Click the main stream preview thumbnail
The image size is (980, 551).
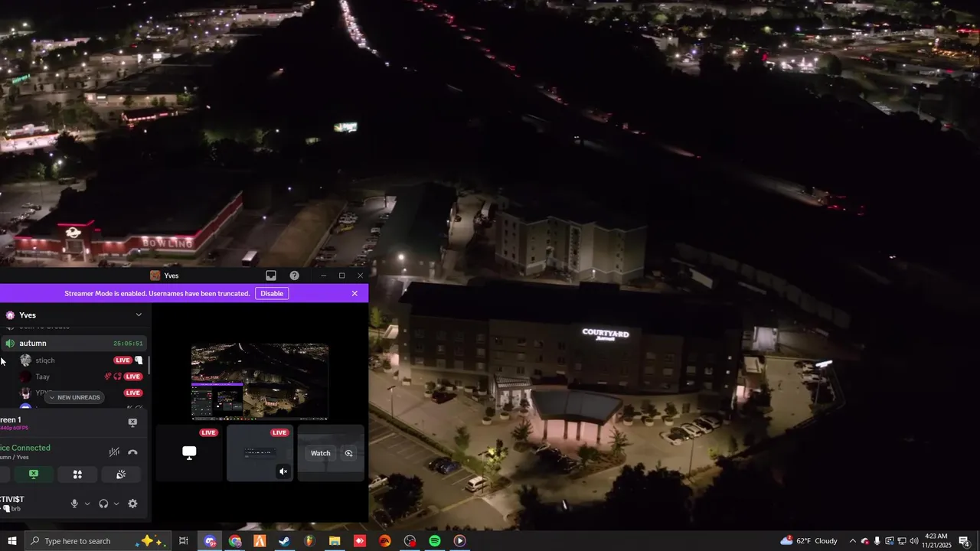point(260,382)
